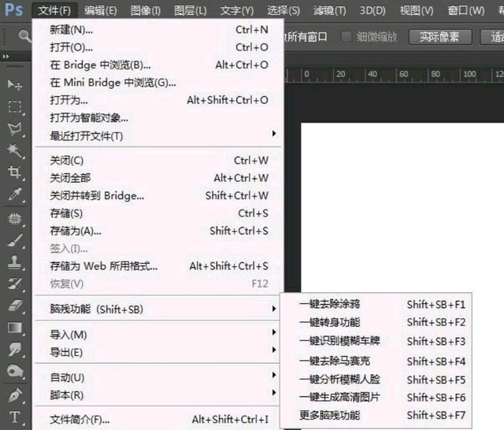Select 关闭并转到 Bridge...
Viewport: 504px width, 430px height.
(158, 196)
